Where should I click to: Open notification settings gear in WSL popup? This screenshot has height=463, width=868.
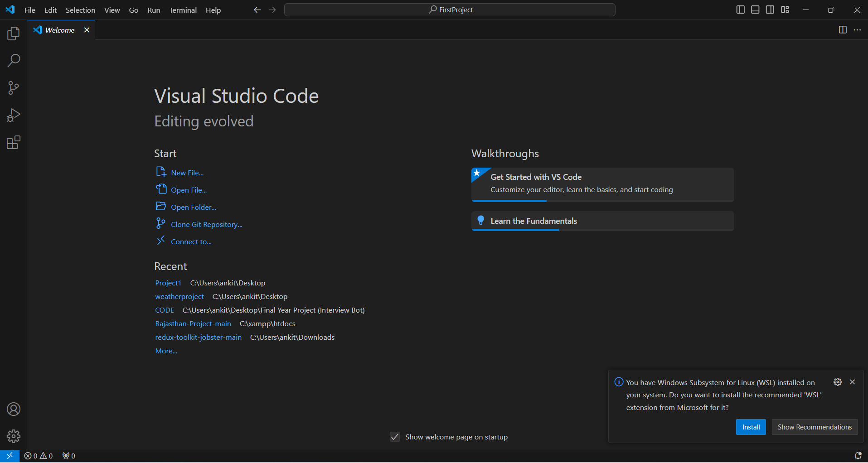point(838,382)
